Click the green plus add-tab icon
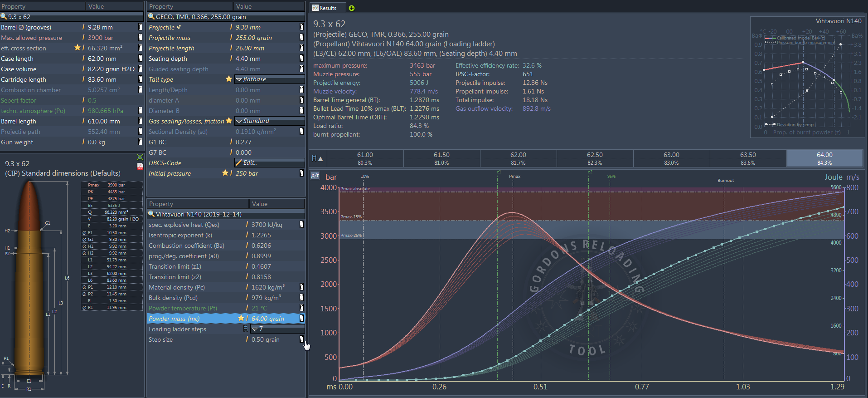This screenshot has height=398, width=868. [x=352, y=8]
